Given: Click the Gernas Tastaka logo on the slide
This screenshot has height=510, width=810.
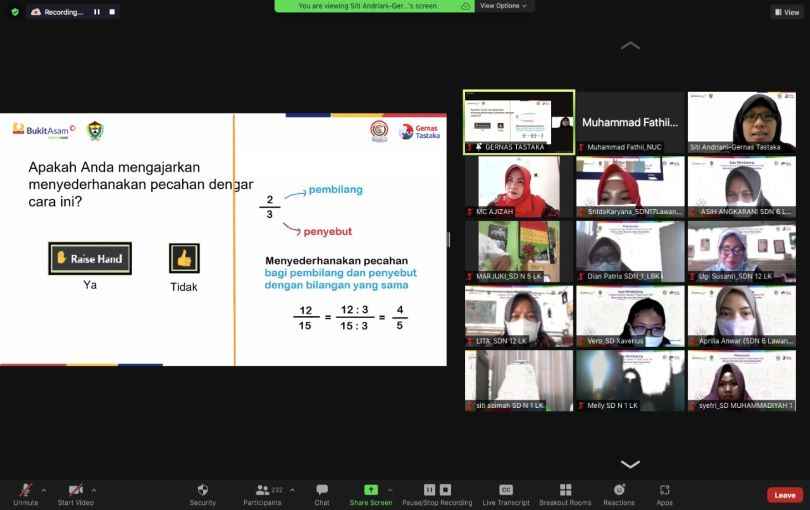Looking at the screenshot, I should [419, 131].
